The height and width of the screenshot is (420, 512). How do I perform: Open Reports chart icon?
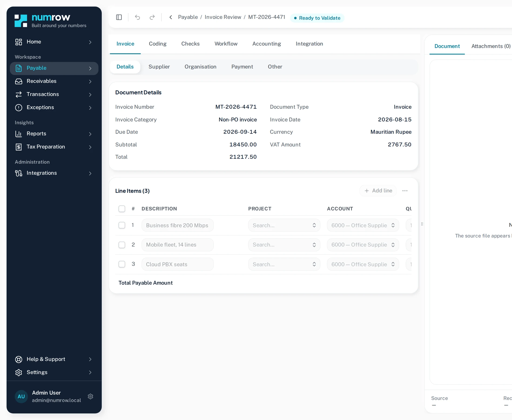(19, 134)
